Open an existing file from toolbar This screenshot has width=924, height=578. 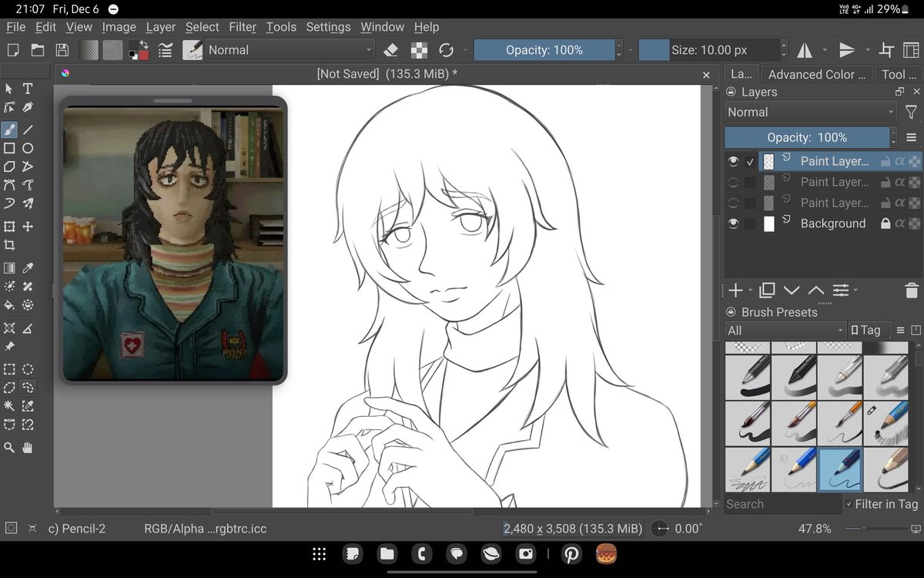point(37,50)
